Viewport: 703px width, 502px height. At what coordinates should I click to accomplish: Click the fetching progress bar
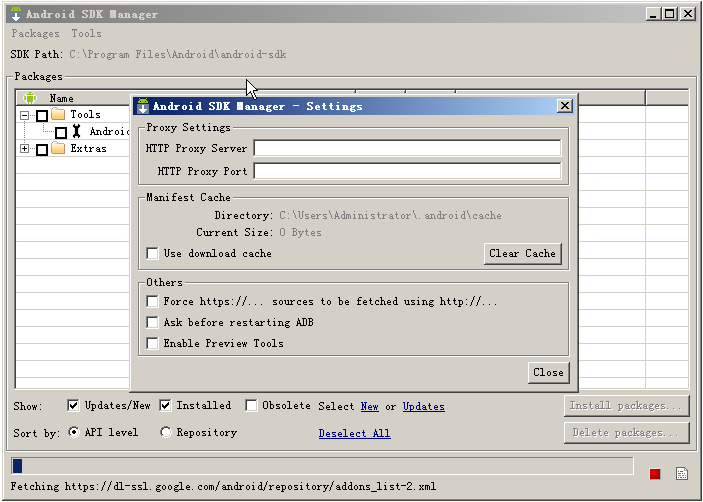coord(322,466)
